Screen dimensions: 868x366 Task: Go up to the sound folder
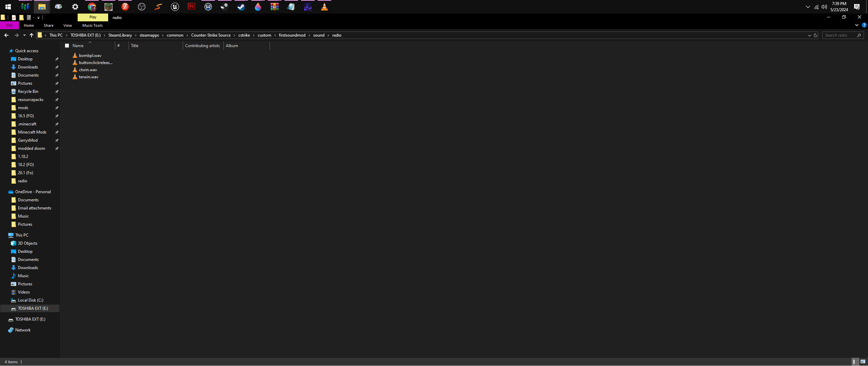(318, 35)
